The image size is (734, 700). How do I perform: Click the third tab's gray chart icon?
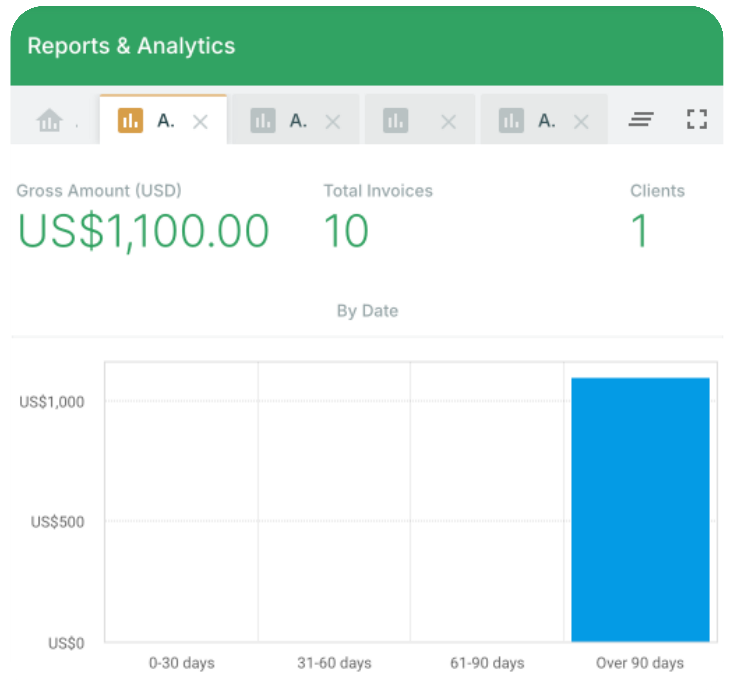(396, 121)
